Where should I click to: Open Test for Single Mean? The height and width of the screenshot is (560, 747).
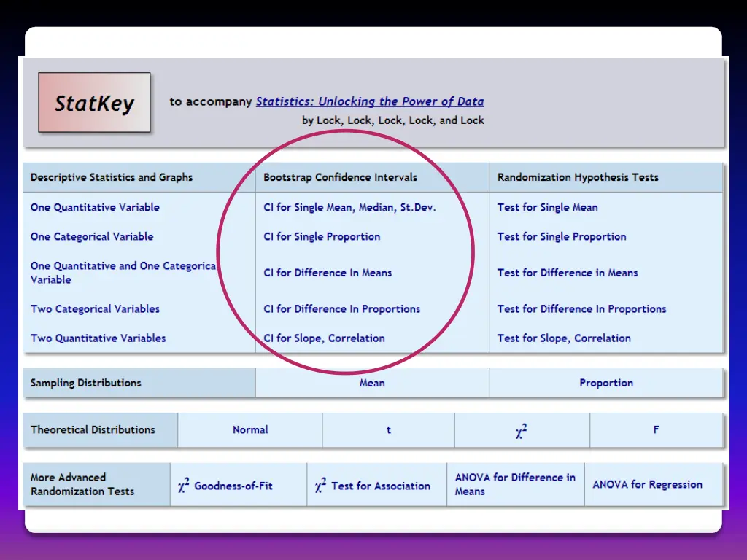547,207
